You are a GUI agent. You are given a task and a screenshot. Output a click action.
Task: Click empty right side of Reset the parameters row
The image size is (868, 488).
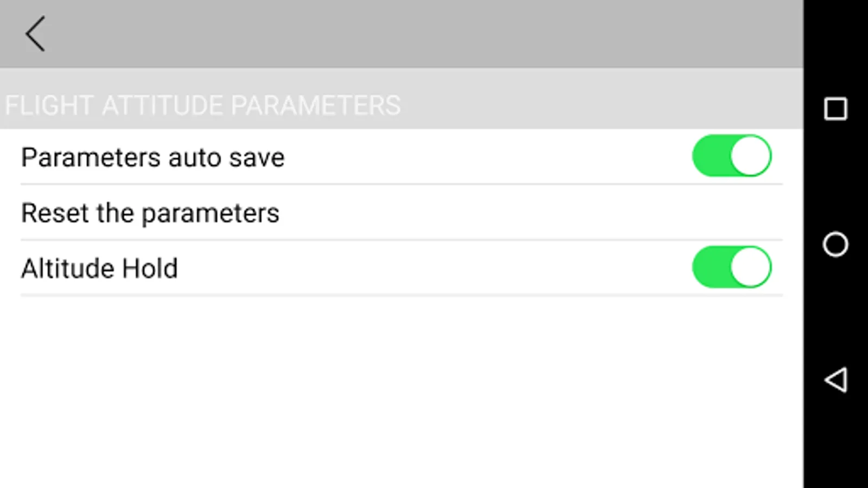coord(542,213)
